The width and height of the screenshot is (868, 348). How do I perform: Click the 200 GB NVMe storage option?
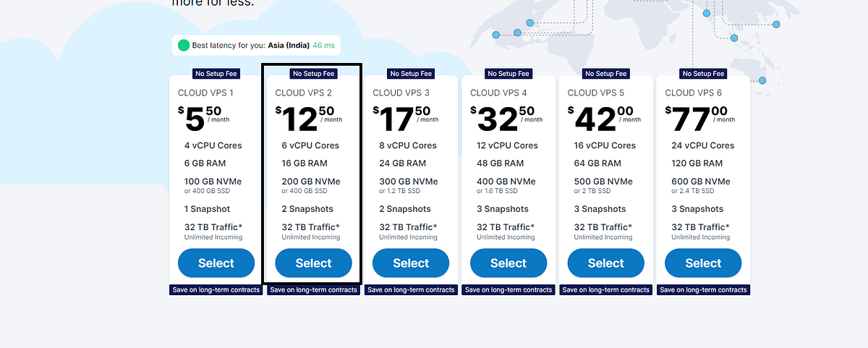coord(311,181)
